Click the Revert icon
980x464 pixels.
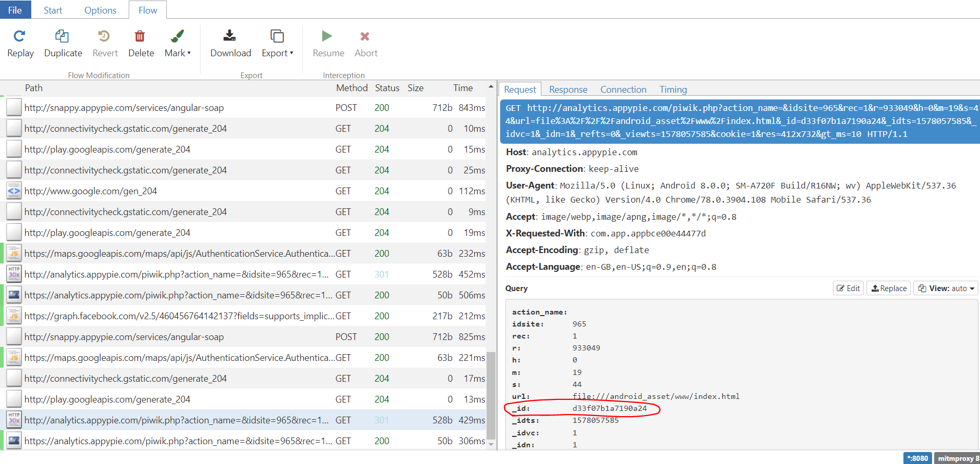[x=104, y=36]
